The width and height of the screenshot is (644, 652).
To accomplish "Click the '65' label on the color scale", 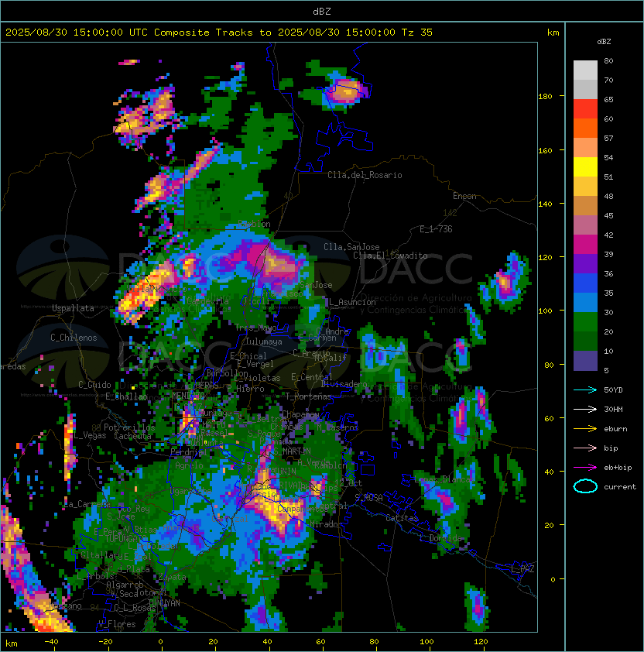I will (608, 99).
